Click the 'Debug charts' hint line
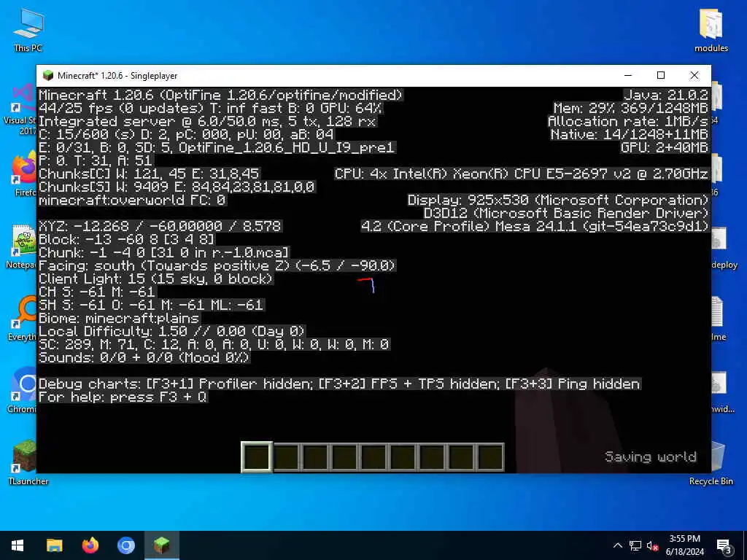The height and width of the screenshot is (560, 747). point(339,384)
